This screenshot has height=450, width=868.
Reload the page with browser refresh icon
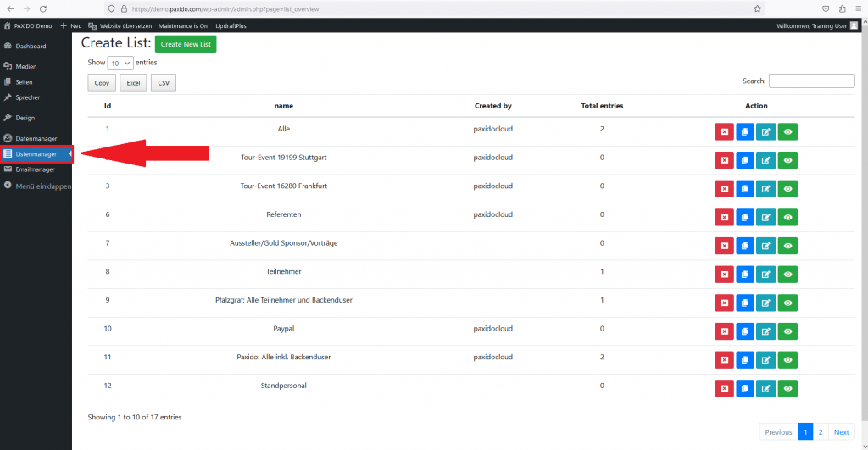(42, 8)
